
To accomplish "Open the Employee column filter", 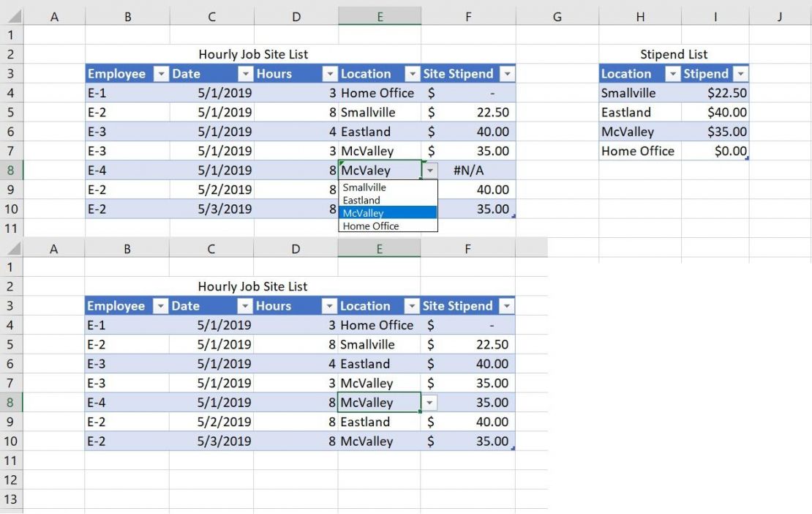I will (x=162, y=73).
